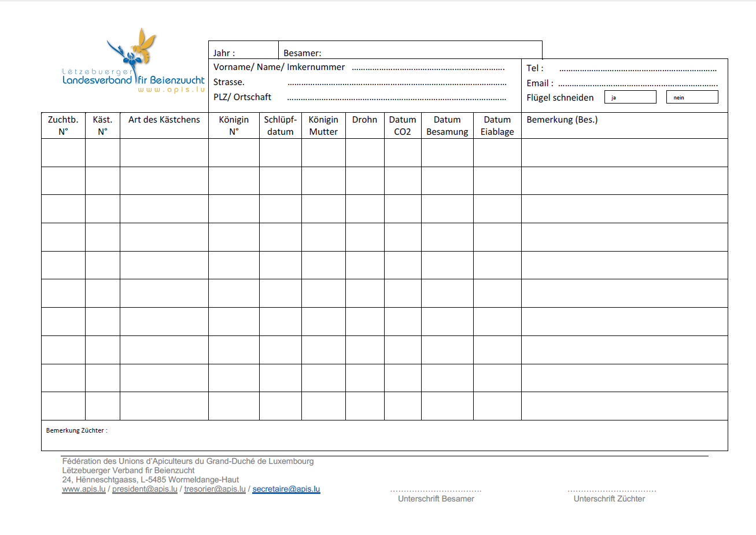Click the Unterschrift Züchter signature line
This screenshot has height=535, width=756.
click(611, 490)
